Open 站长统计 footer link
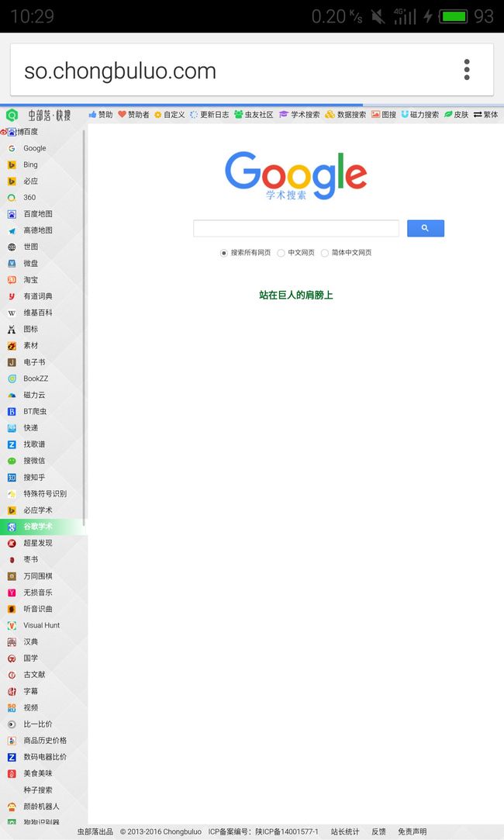504x840 pixels. (x=345, y=832)
